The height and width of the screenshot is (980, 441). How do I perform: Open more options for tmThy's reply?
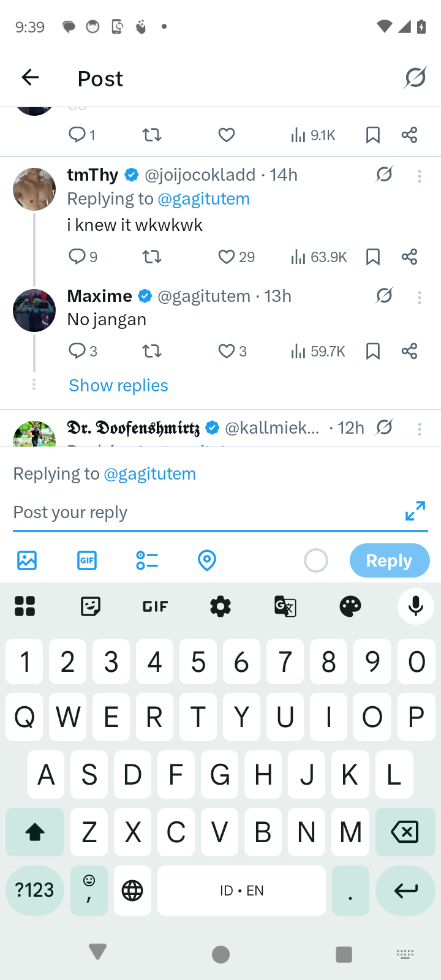pos(420,177)
